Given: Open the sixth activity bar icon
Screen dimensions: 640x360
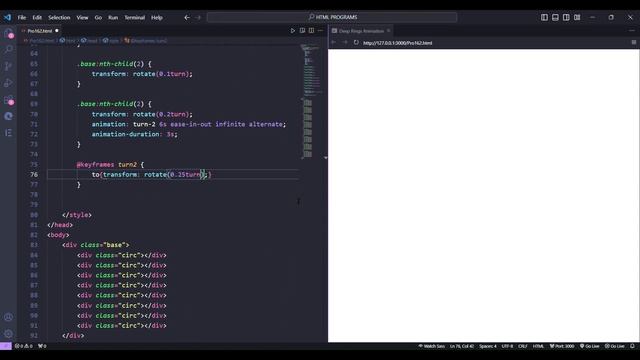Looking at the screenshot, I should [x=8, y=116].
